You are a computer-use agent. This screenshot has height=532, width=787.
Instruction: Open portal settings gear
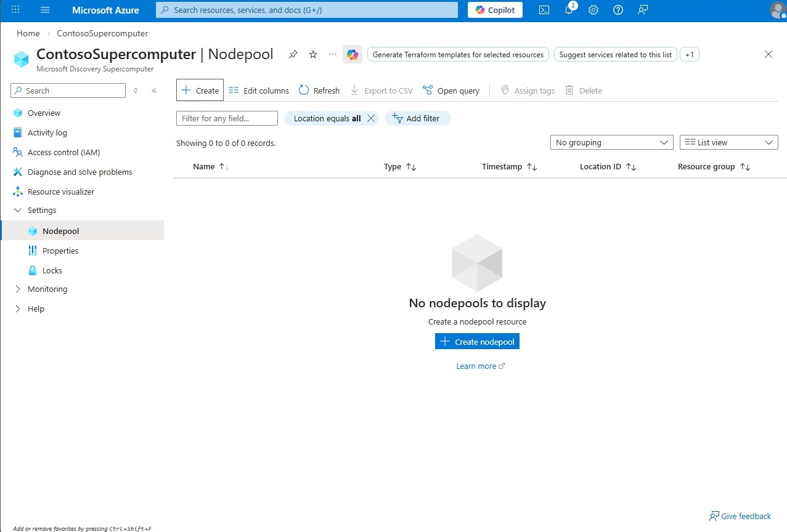[x=593, y=10]
